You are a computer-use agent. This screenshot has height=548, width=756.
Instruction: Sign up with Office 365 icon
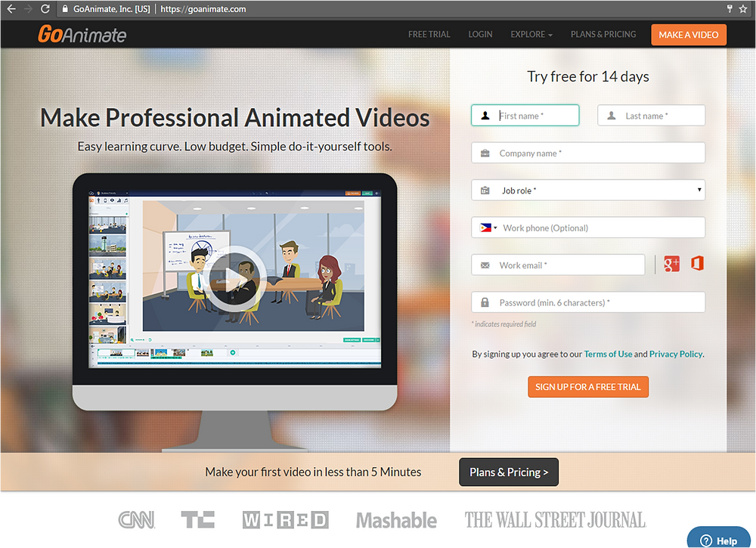[x=697, y=264]
